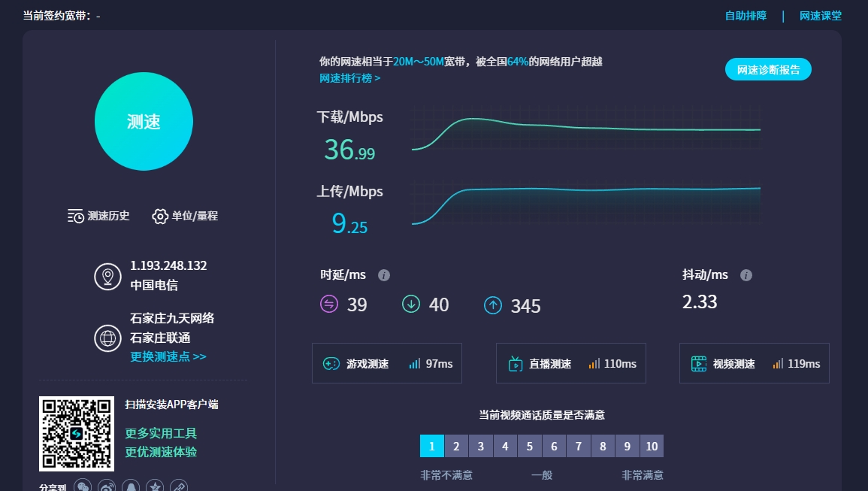This screenshot has width=868, height=491.
Task: Open the 网速排行榜 link
Action: [346, 77]
